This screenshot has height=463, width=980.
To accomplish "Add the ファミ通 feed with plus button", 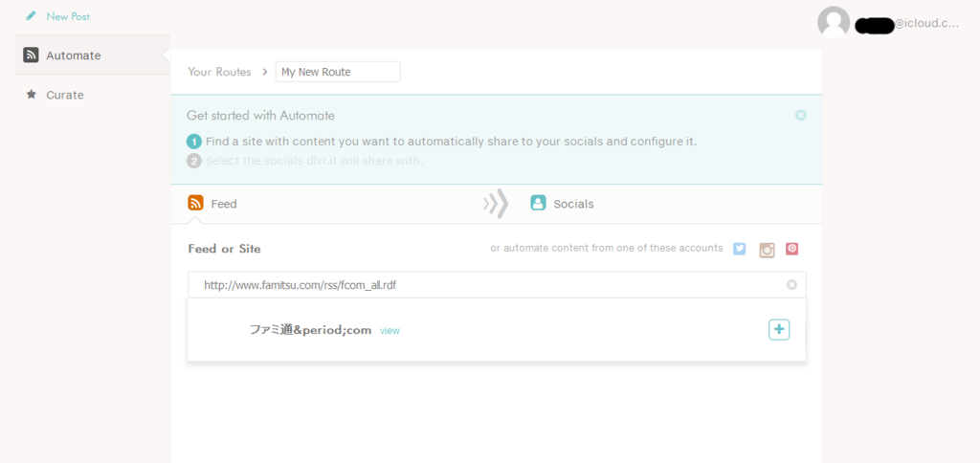I will (x=779, y=329).
